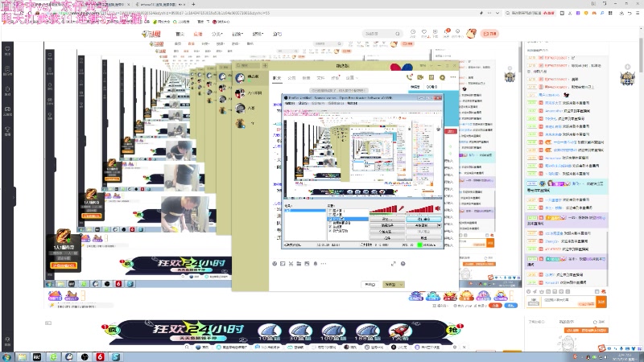Toggle the topmost source checkbox in OBS
Screen dimensions: 644x362
330,211
